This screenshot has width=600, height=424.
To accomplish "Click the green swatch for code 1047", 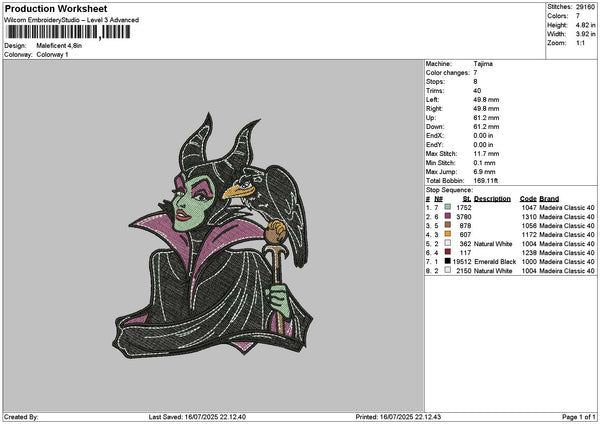I will tap(448, 207).
